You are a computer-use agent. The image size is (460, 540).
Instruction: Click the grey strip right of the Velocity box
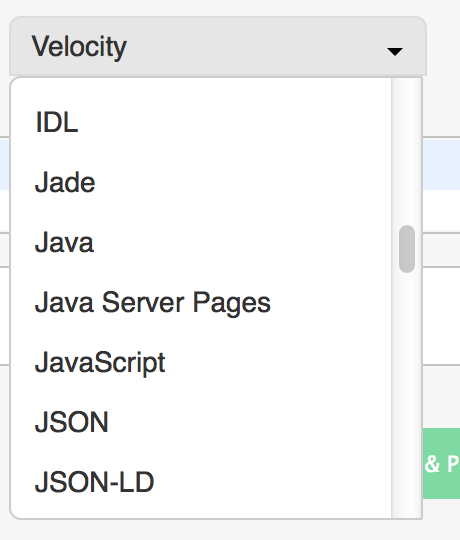(443, 46)
